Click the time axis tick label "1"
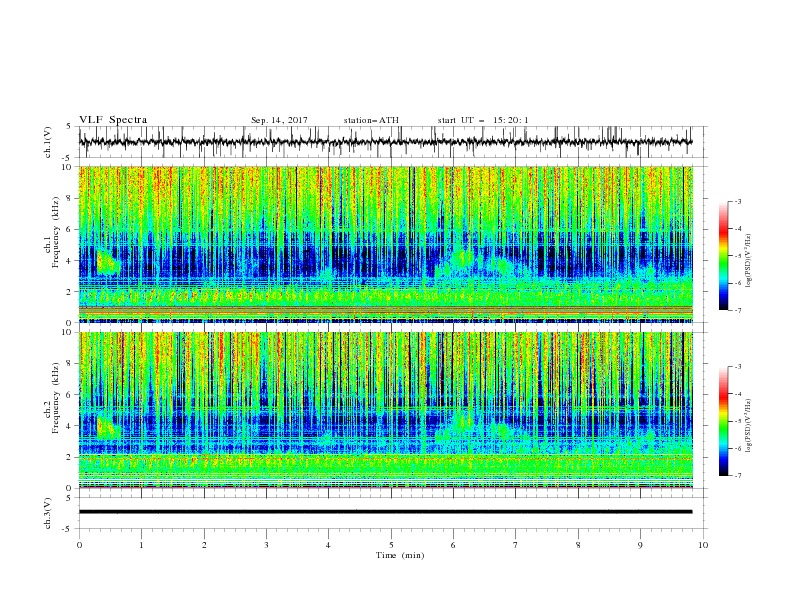The height and width of the screenshot is (612, 792). click(141, 545)
